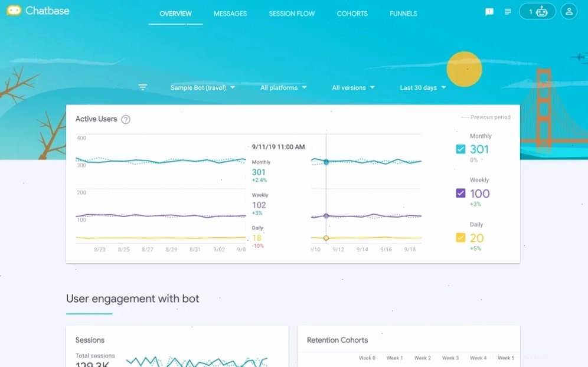
Task: Open the All platforms dropdown
Action: 283,88
